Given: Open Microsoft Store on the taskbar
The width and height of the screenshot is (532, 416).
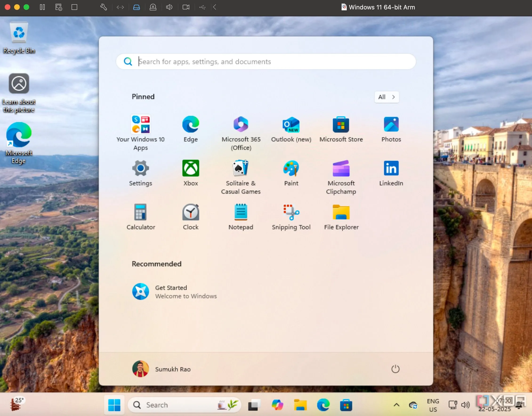Looking at the screenshot, I should tap(346, 405).
